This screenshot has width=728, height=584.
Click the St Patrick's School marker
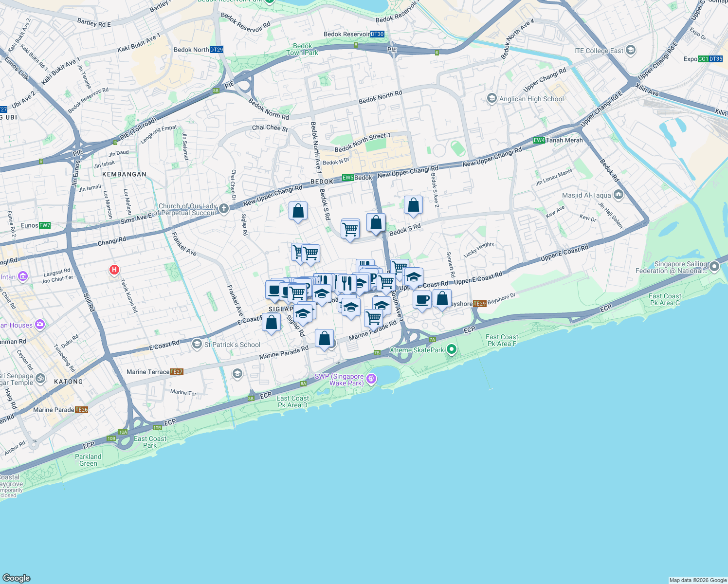tap(197, 344)
